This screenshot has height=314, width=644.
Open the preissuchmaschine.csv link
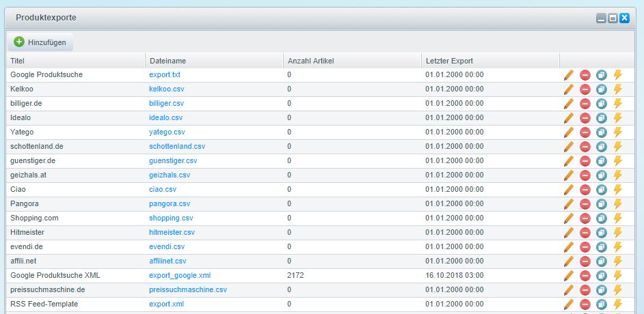point(188,290)
